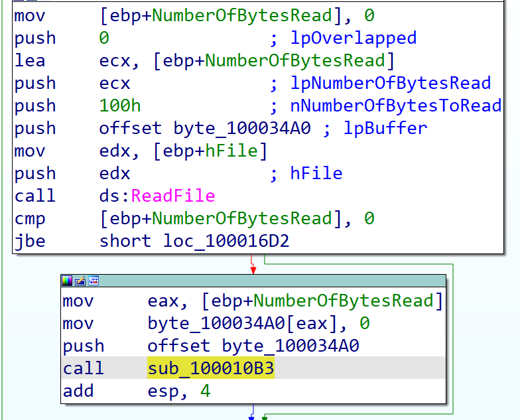Click the nNumberOfBytesToRead comment
520x420 pixels.
[x=396, y=105]
